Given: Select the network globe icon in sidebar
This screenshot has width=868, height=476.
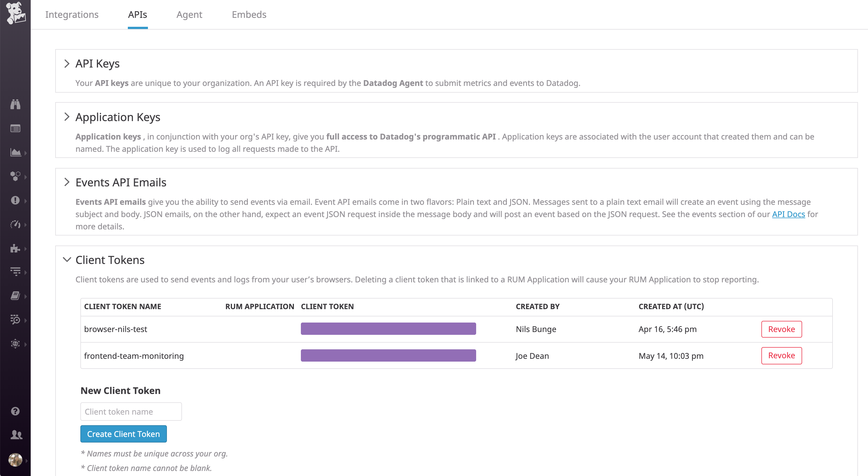Looking at the screenshot, I should point(15,344).
